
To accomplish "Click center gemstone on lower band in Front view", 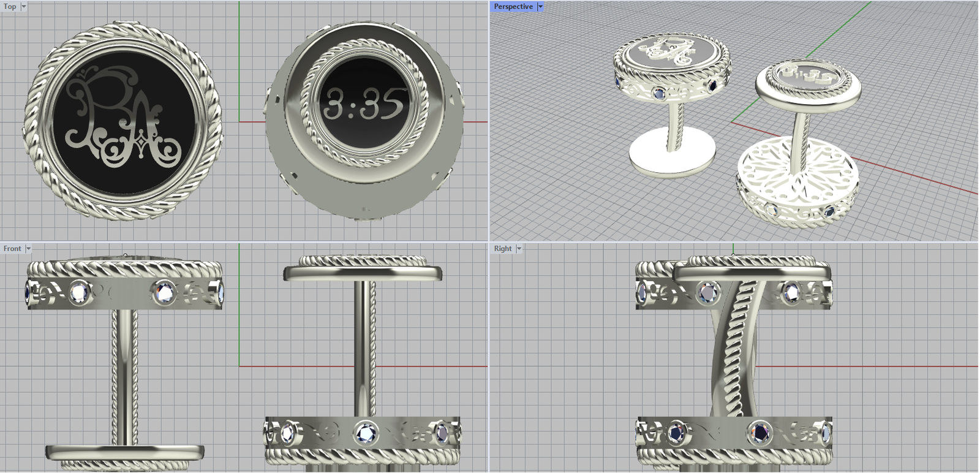I will (x=366, y=433).
